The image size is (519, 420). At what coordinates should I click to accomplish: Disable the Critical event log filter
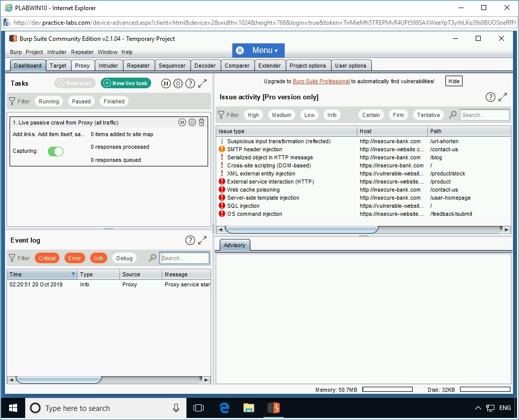[47, 258]
